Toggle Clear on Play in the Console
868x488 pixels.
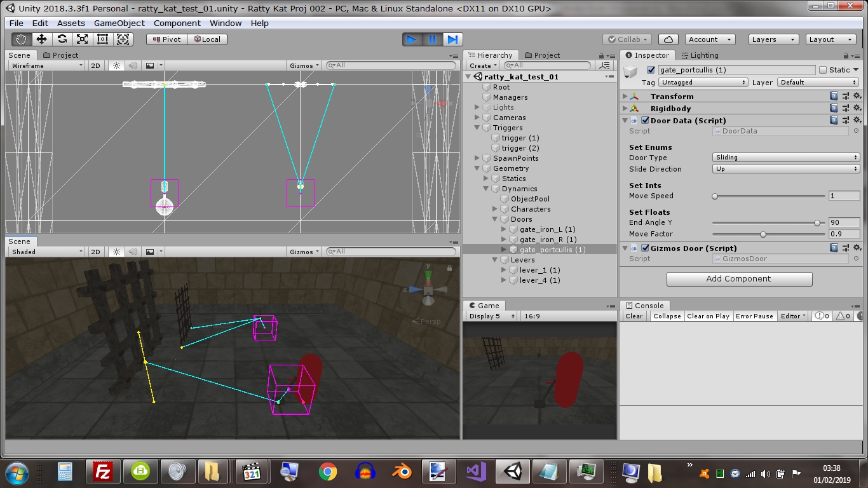[709, 316]
